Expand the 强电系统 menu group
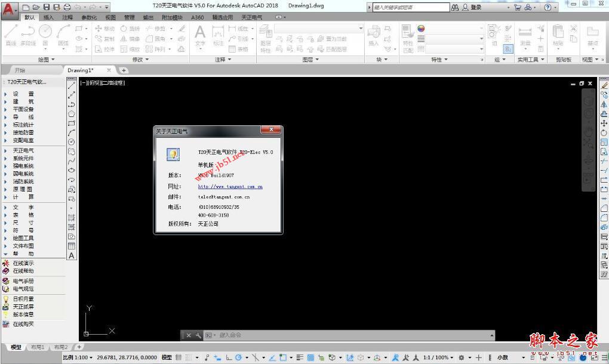 [x=23, y=166]
